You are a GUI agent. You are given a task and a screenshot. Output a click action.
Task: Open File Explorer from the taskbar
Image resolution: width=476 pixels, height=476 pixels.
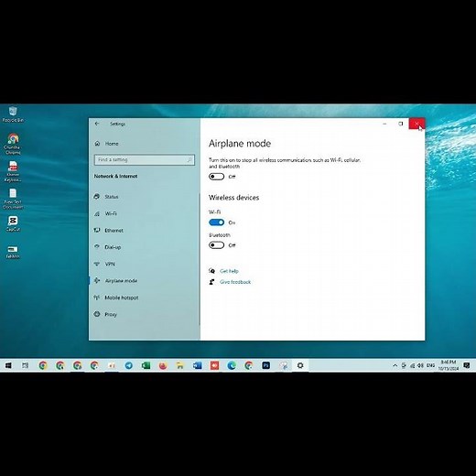pyautogui.click(x=180, y=365)
